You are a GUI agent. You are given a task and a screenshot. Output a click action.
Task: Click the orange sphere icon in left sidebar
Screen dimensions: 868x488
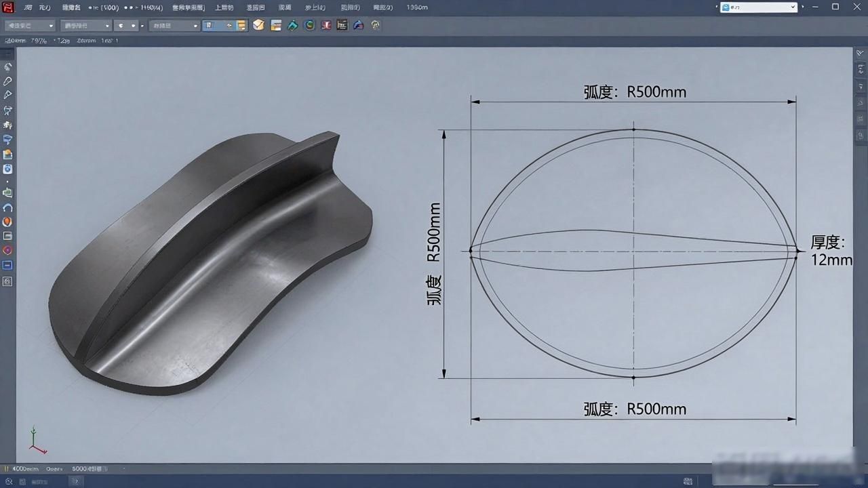8,222
